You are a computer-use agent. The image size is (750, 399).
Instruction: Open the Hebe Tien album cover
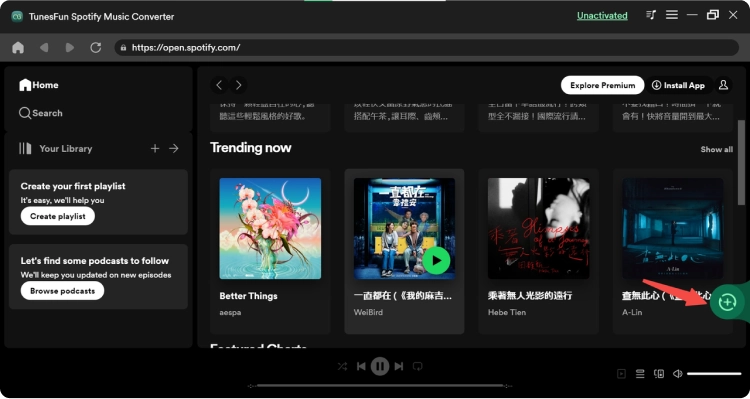(x=539, y=228)
